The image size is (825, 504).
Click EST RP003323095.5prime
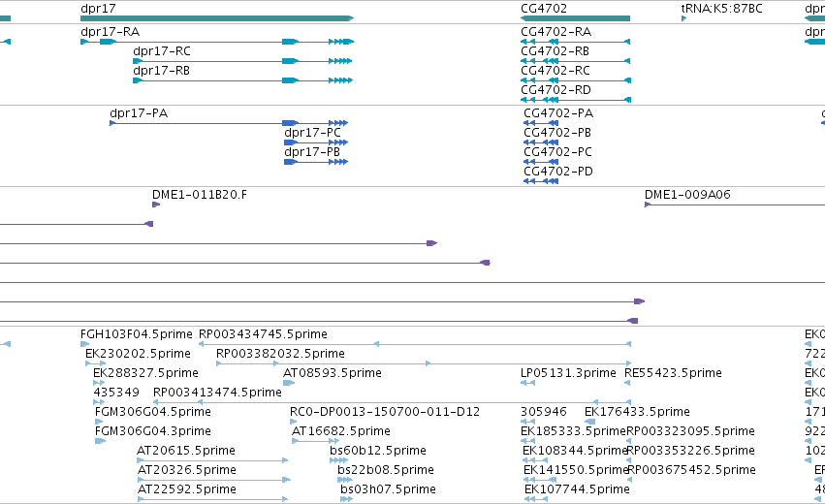tap(629, 441)
